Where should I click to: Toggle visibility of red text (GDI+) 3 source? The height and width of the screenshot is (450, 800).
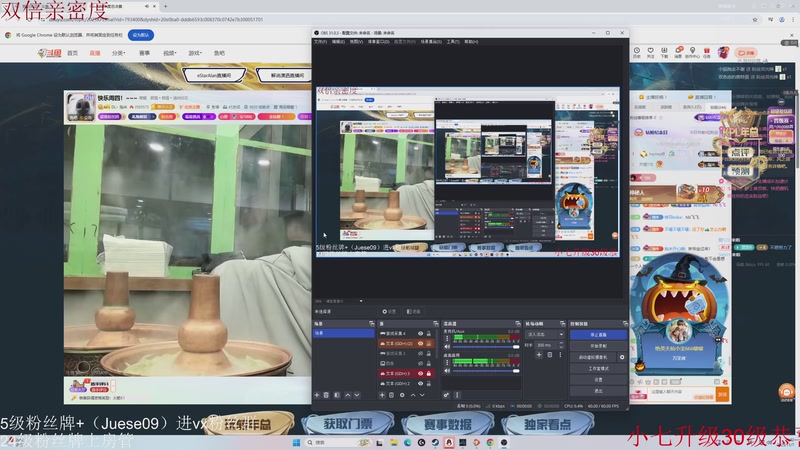pyautogui.click(x=420, y=373)
